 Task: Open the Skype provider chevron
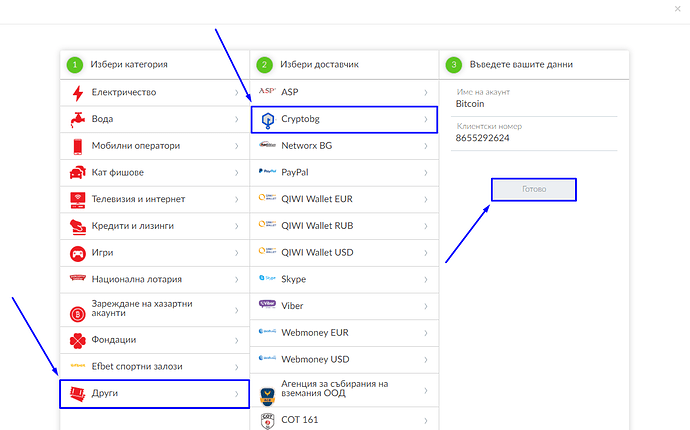[426, 280]
